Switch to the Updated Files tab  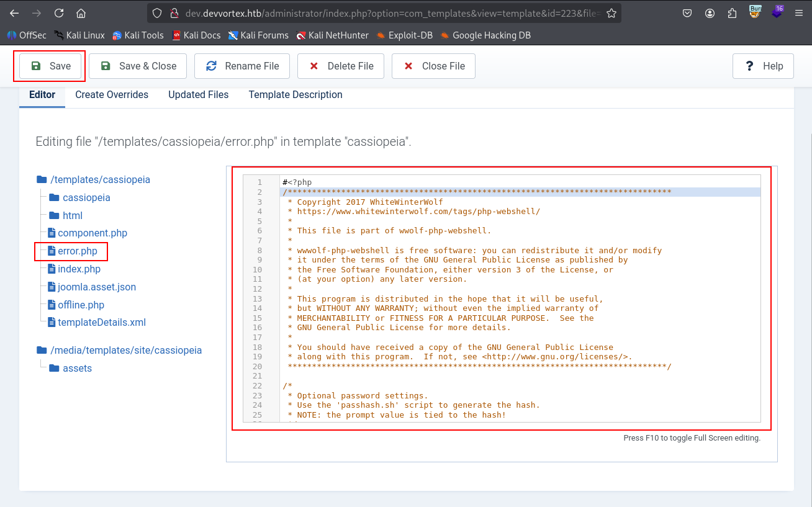(x=199, y=95)
